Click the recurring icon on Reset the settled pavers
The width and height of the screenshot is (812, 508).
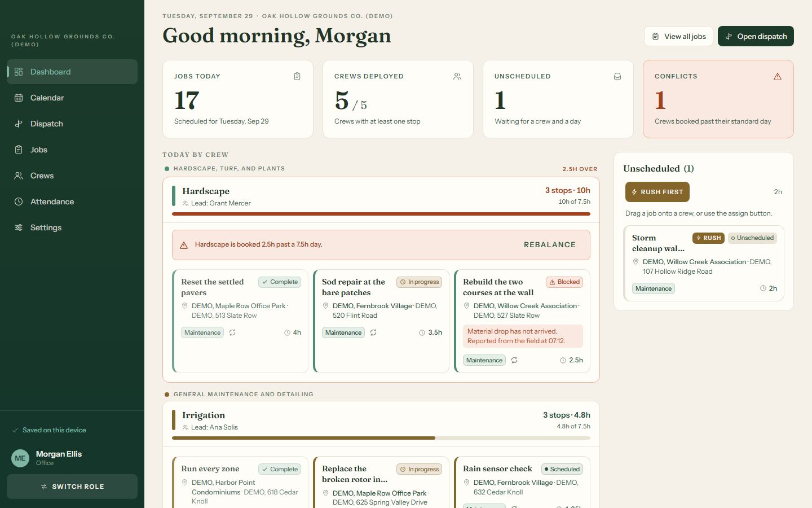[232, 332]
